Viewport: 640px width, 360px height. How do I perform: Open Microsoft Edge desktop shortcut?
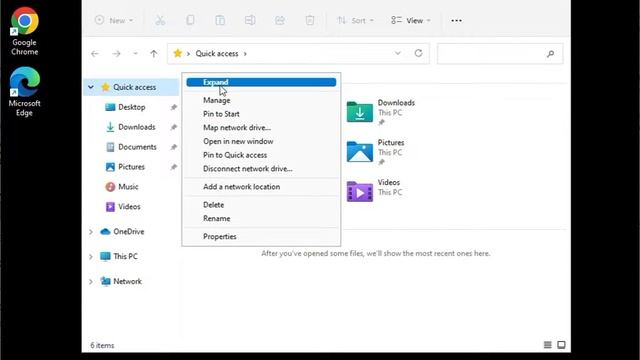24,92
